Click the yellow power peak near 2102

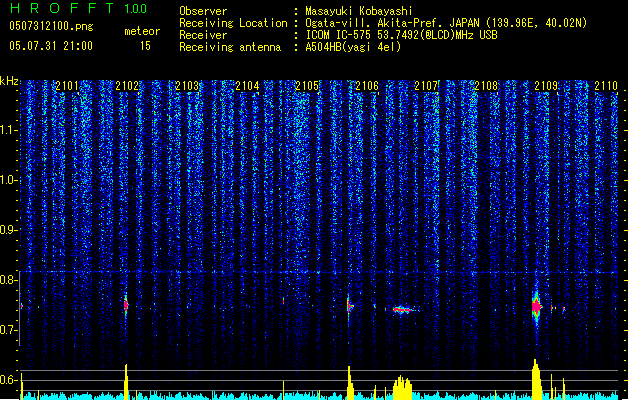(126, 382)
